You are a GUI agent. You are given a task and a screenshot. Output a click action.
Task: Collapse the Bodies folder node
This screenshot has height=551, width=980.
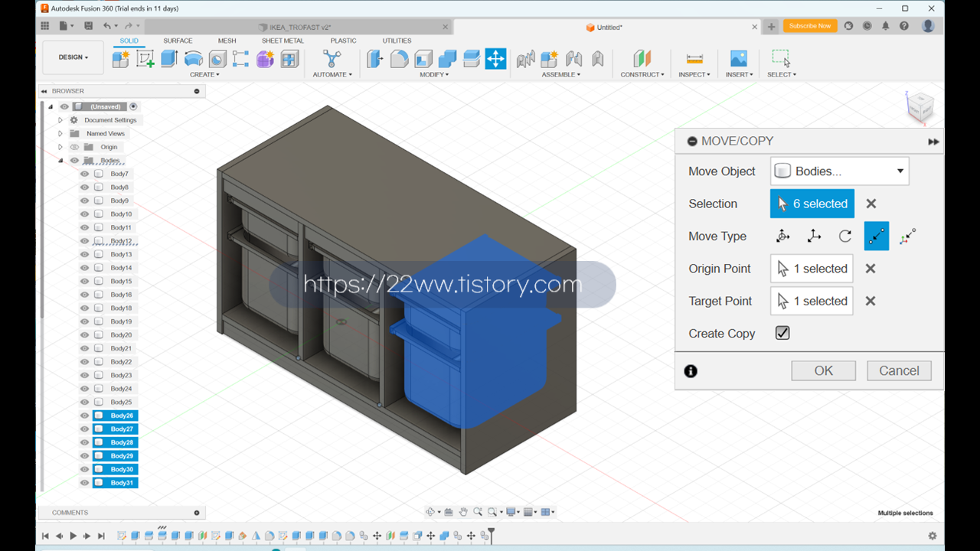click(60, 161)
